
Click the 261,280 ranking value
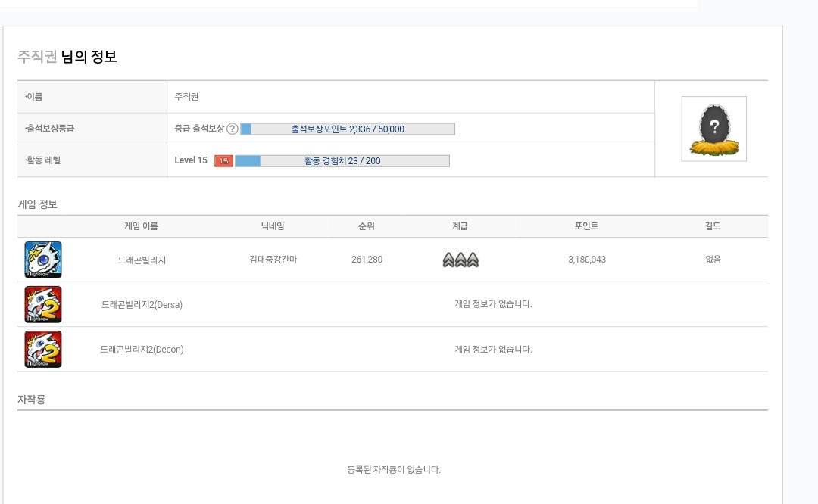[x=367, y=260]
